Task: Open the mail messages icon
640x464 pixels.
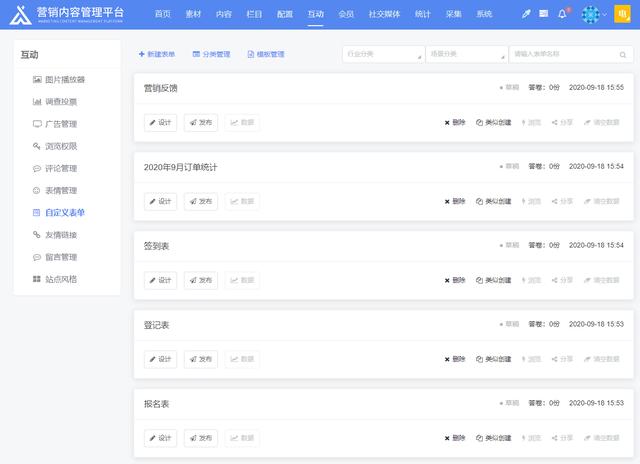Action: [x=544, y=14]
